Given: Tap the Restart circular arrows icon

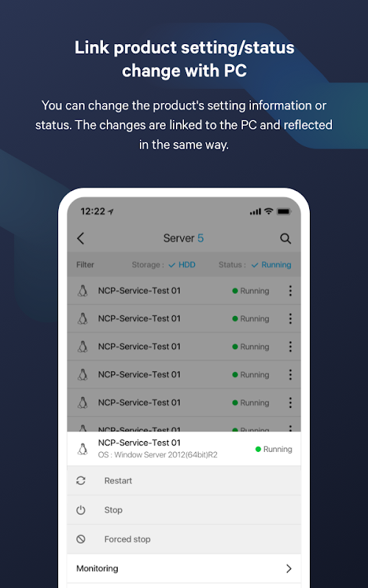Looking at the screenshot, I should [81, 481].
